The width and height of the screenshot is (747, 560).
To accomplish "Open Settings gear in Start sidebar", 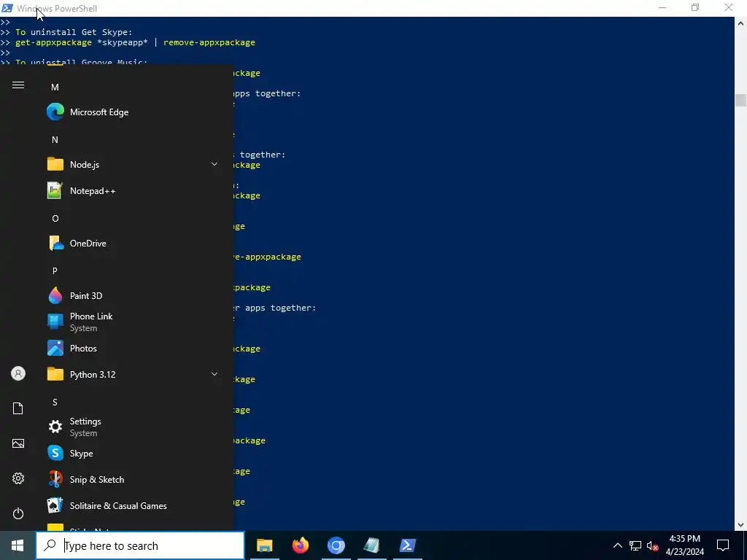I will tap(18, 478).
